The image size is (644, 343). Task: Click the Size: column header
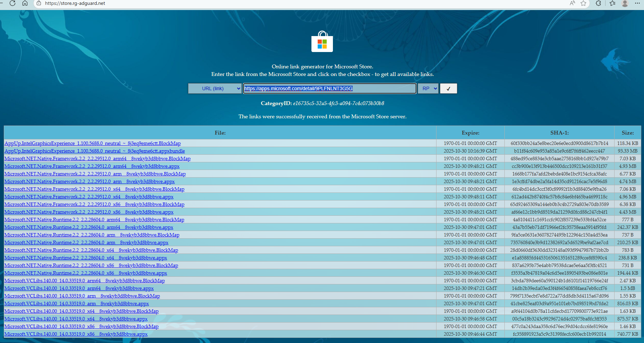click(x=628, y=133)
